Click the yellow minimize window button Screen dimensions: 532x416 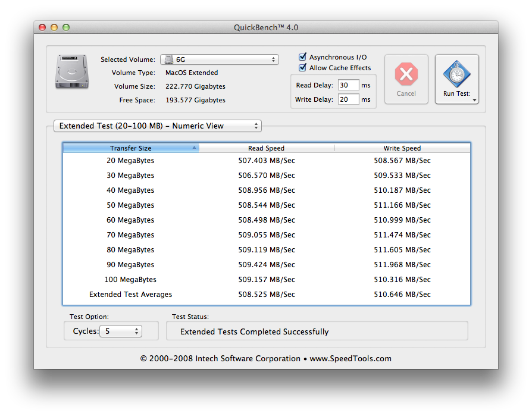(x=54, y=27)
